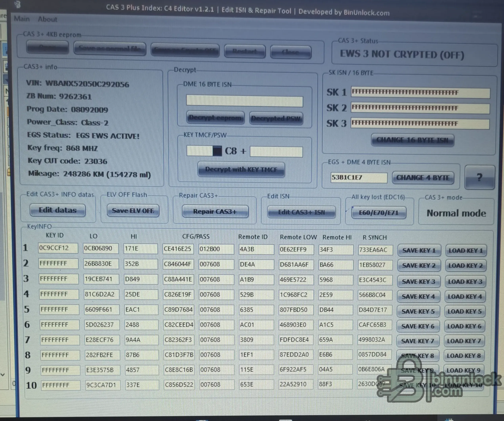Screen dimensions: 504x421
Task: Focus the DME 16 BYTE ISN input field
Action: tap(244, 101)
